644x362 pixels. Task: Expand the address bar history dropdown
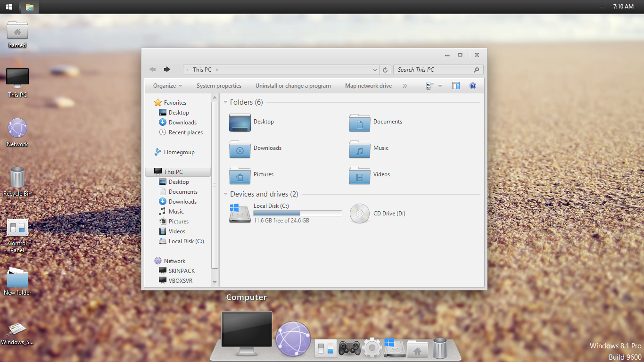[375, 70]
